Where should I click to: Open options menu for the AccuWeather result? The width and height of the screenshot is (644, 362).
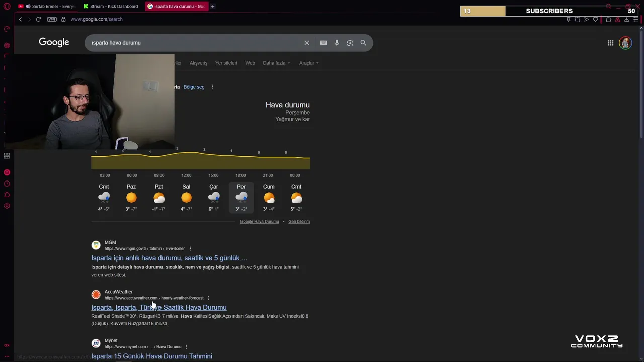coord(208,298)
